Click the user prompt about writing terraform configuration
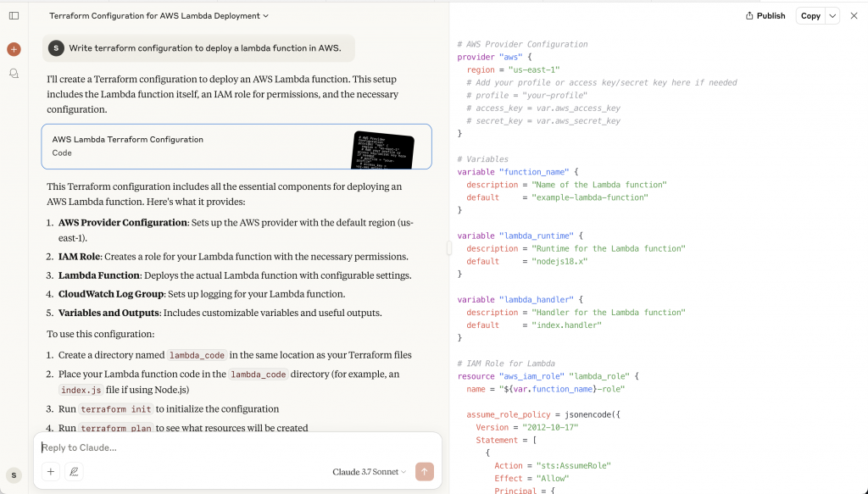 pos(205,48)
